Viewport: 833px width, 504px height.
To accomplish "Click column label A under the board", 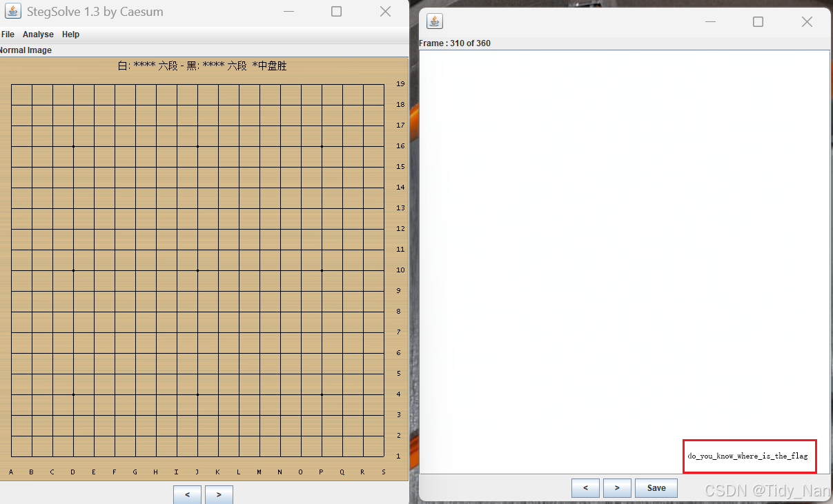I will click(11, 472).
